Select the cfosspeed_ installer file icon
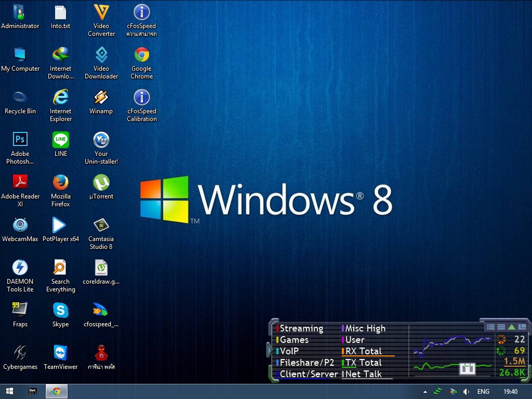 [x=101, y=315]
